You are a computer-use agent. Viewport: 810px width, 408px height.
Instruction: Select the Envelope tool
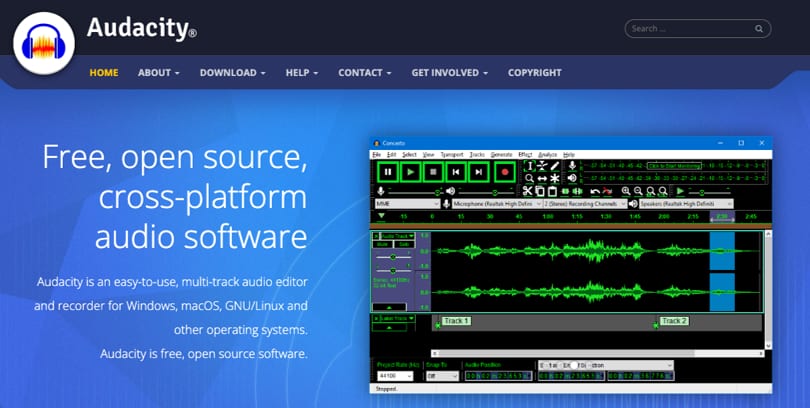click(542, 165)
